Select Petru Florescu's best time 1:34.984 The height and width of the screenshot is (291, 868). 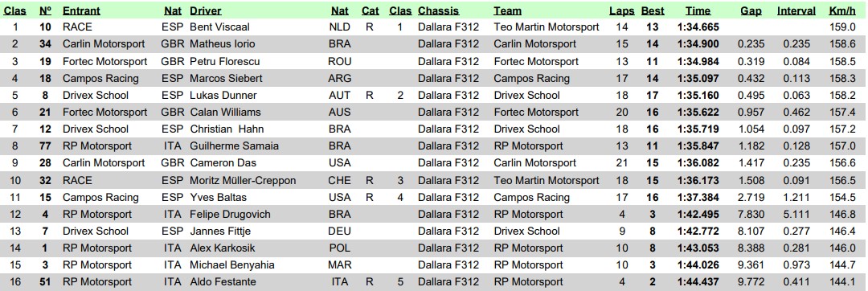point(698,61)
